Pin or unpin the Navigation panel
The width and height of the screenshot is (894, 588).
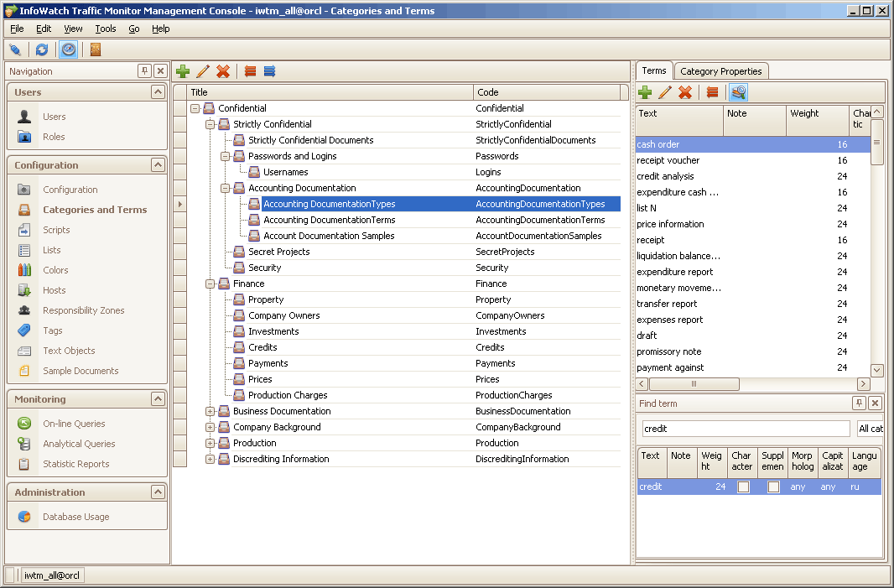(145, 70)
